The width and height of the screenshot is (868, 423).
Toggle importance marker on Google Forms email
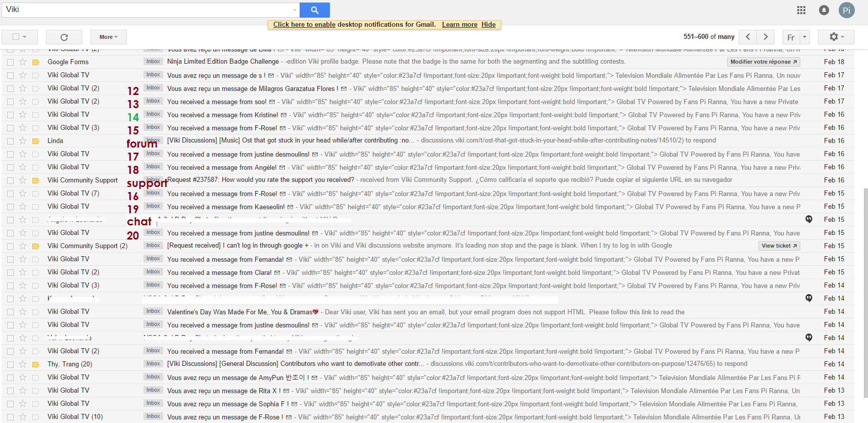coord(36,62)
